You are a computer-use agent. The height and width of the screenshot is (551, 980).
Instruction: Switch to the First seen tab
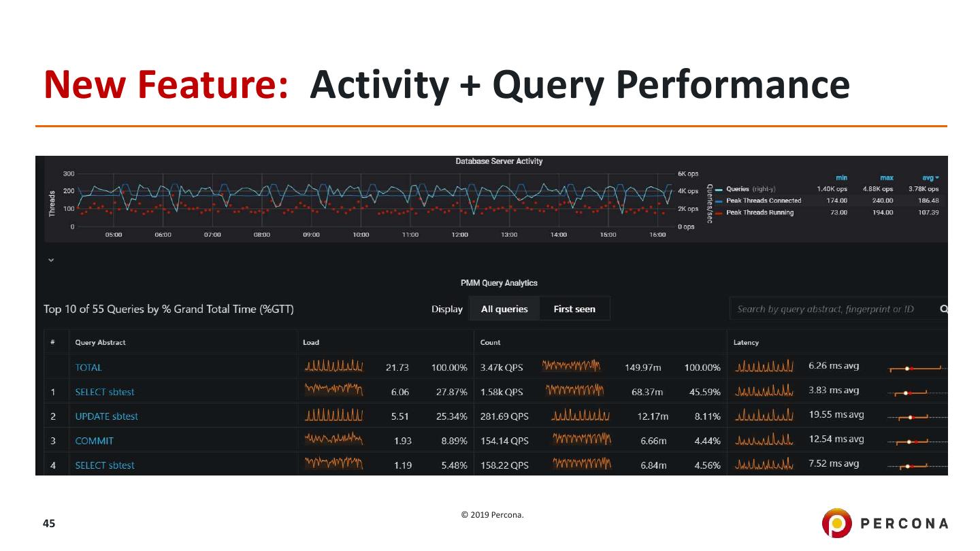(x=574, y=309)
